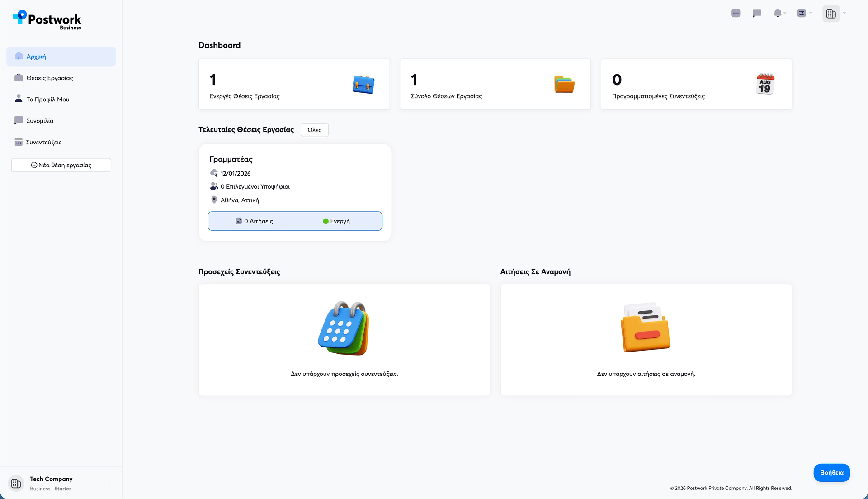This screenshot has height=499, width=868.
Task: Open the Γραμματέας job card title
Action: click(231, 159)
